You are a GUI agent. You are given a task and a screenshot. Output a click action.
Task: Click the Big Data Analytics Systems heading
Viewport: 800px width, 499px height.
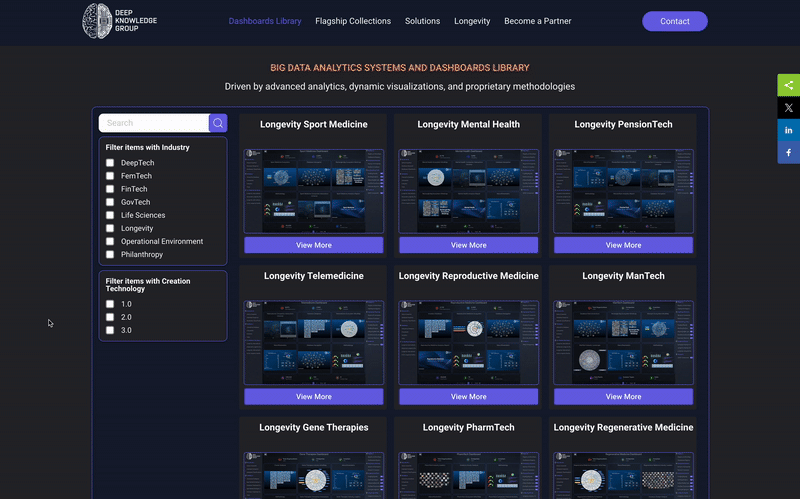400,68
